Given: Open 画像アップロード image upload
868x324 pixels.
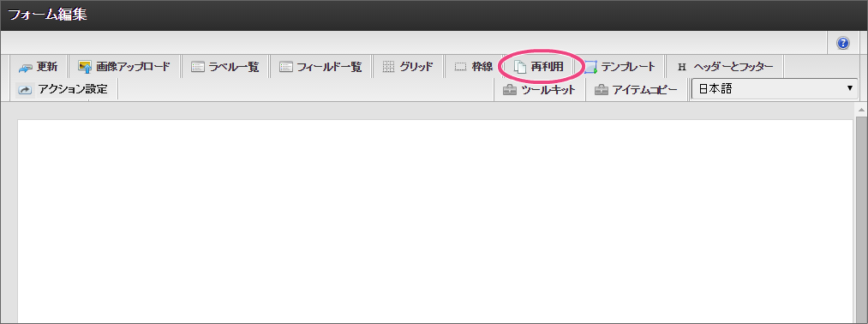Looking at the screenshot, I should [124, 67].
